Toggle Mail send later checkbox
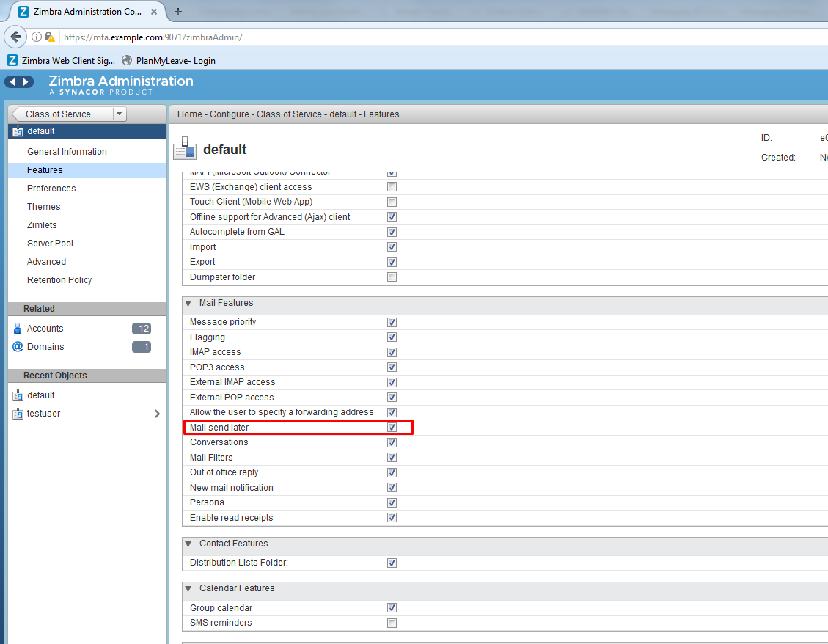 tap(392, 428)
